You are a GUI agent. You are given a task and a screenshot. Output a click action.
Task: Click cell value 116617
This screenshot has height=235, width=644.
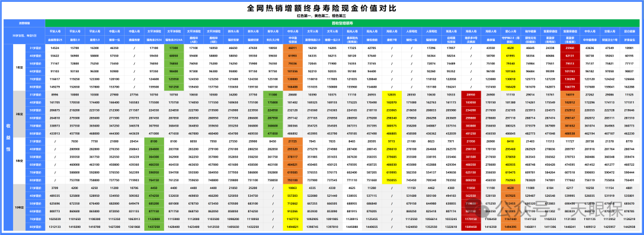(x=55, y=79)
